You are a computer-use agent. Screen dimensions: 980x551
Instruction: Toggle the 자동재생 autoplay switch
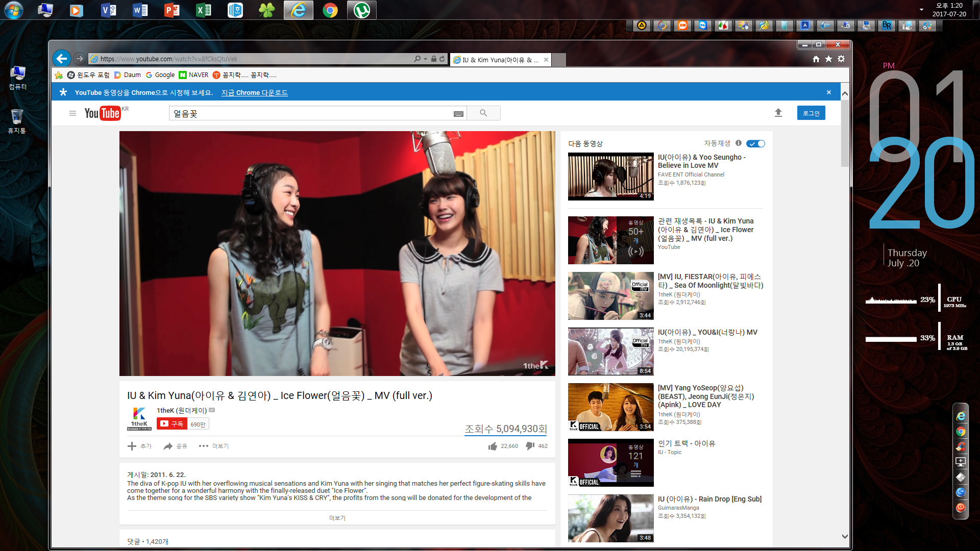click(x=755, y=144)
